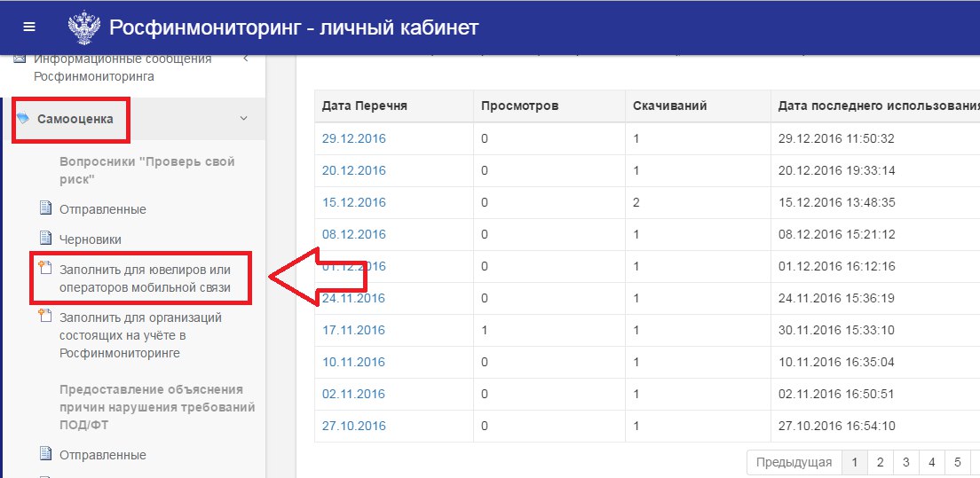Go to page 5 in pagination

957,462
